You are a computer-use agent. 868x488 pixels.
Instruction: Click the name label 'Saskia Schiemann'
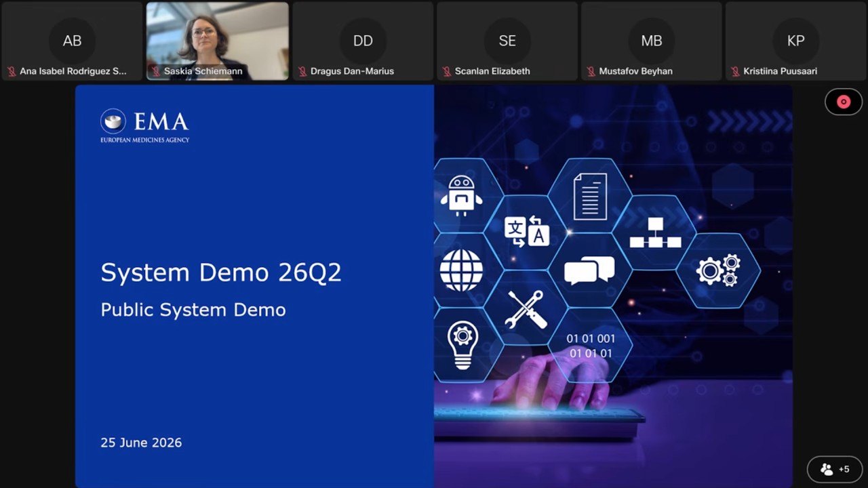[x=203, y=71]
